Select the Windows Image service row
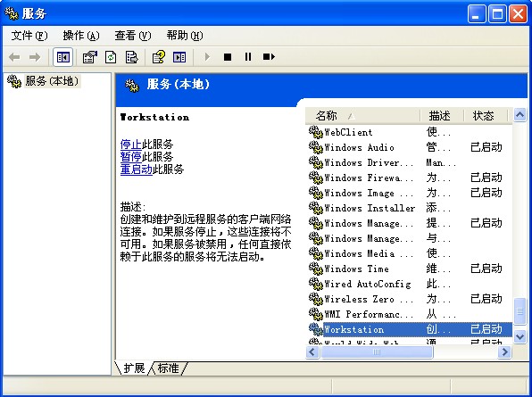Viewport: 532px width, 397px height. (409, 193)
